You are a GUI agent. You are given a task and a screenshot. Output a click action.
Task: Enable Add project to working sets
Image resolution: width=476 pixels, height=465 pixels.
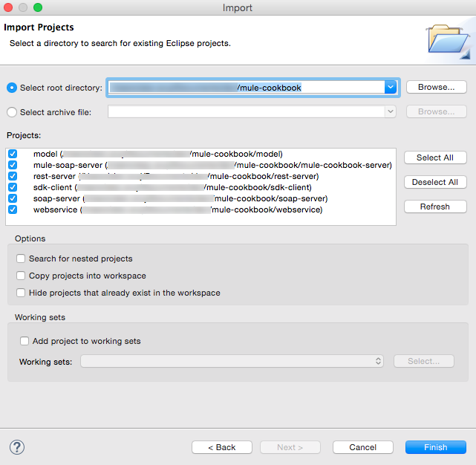25,341
